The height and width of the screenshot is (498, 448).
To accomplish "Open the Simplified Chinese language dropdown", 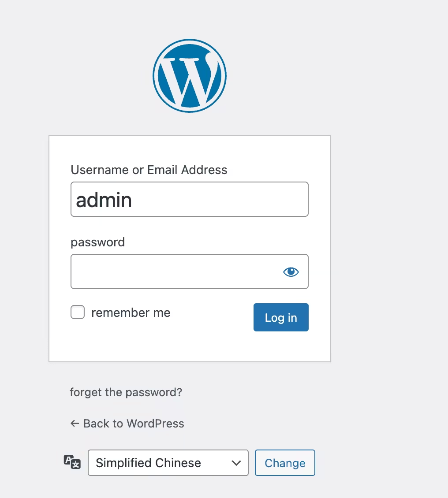I will click(x=168, y=463).
